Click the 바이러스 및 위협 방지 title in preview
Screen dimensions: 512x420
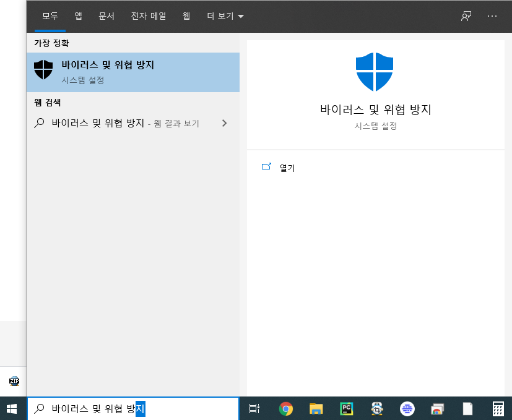point(376,109)
